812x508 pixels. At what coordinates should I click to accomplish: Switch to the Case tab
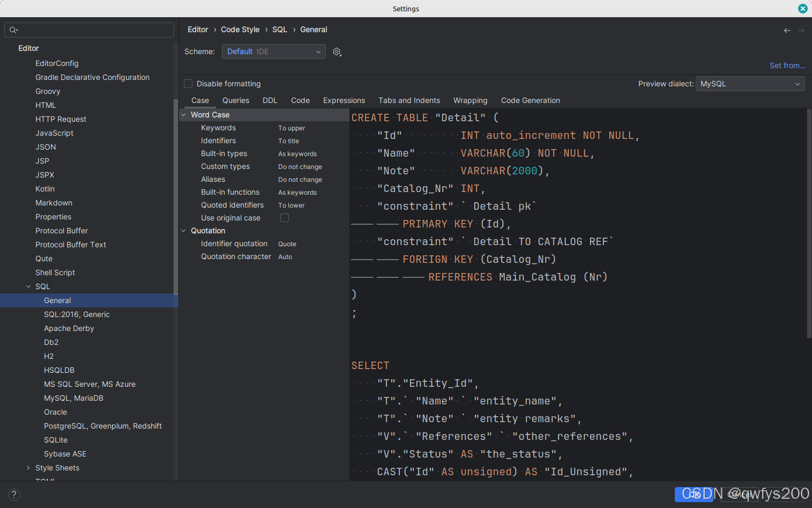coord(200,100)
